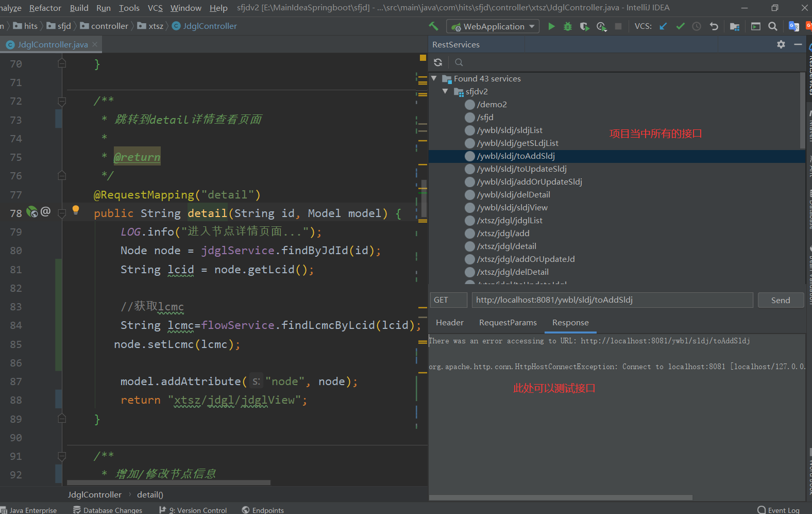The width and height of the screenshot is (812, 514).
Task: Fold the Javadoc comment at line 91
Action: click(x=62, y=456)
